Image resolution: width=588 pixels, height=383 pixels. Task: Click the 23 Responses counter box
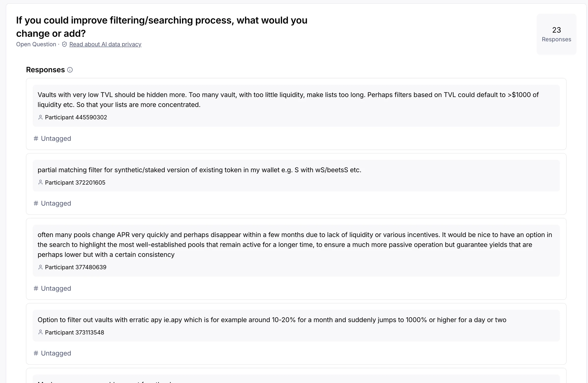point(556,34)
